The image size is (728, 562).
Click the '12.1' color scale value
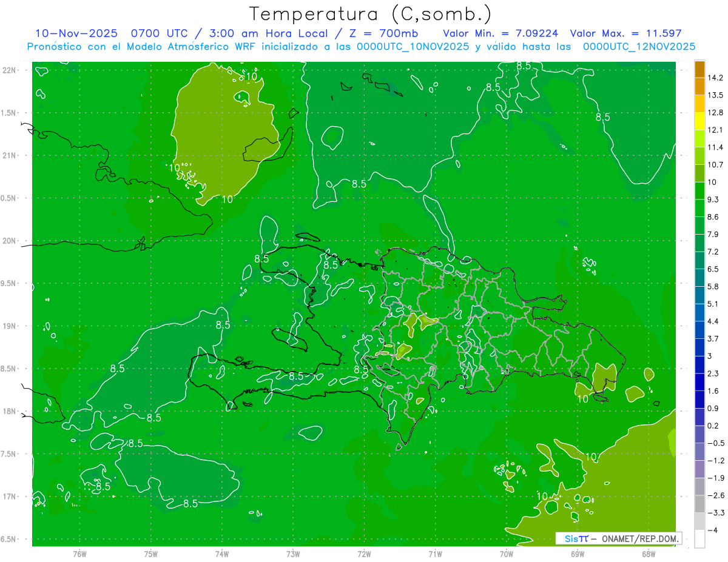pyautogui.click(x=716, y=130)
